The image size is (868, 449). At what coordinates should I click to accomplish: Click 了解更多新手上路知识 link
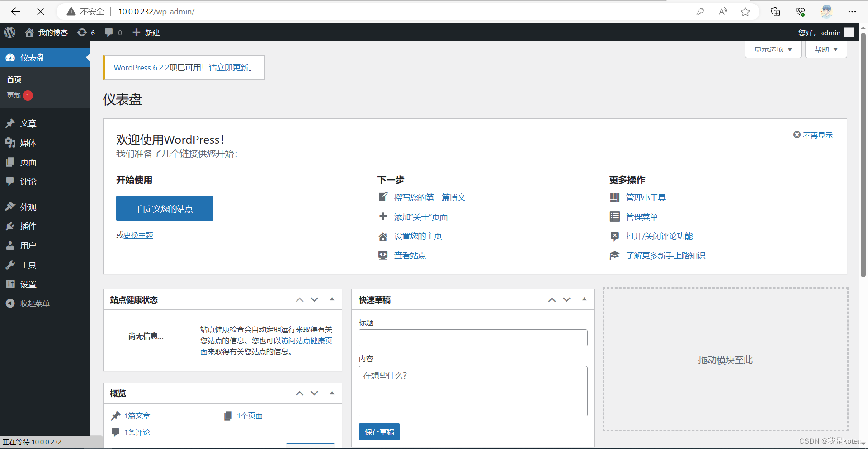pyautogui.click(x=666, y=255)
